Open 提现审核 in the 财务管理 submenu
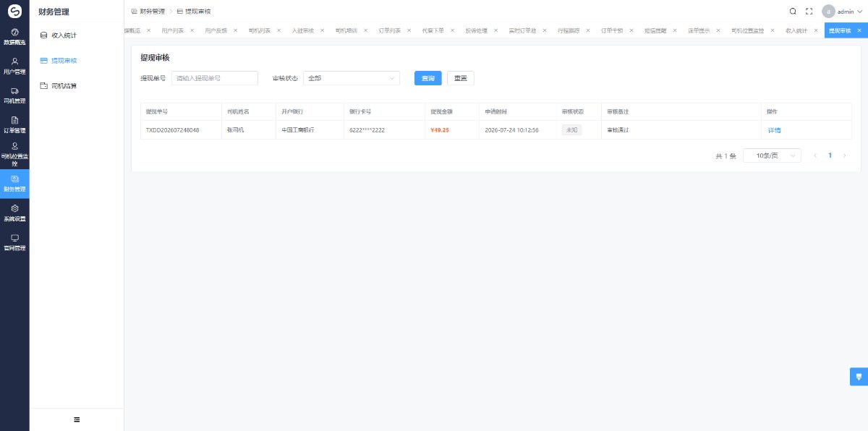 (77, 61)
